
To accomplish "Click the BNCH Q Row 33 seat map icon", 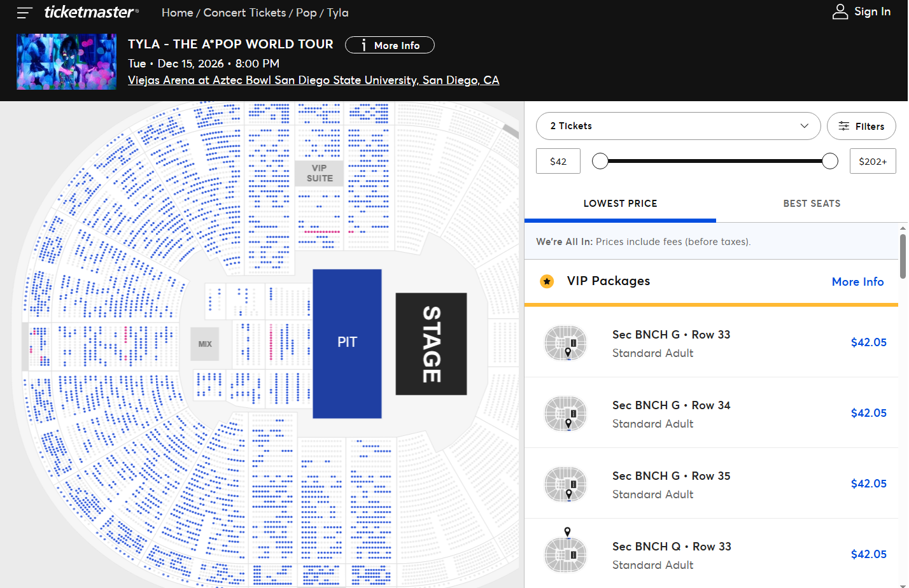I will (x=565, y=551).
